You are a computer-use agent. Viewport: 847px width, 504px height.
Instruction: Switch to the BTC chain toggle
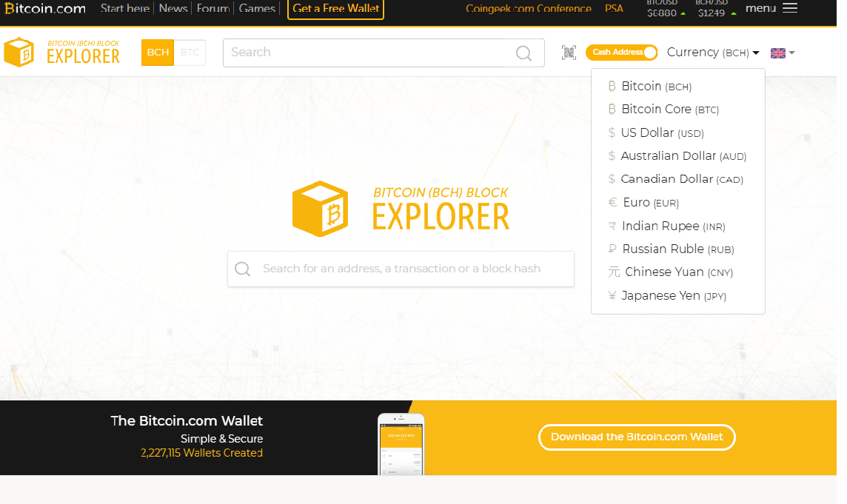point(190,53)
